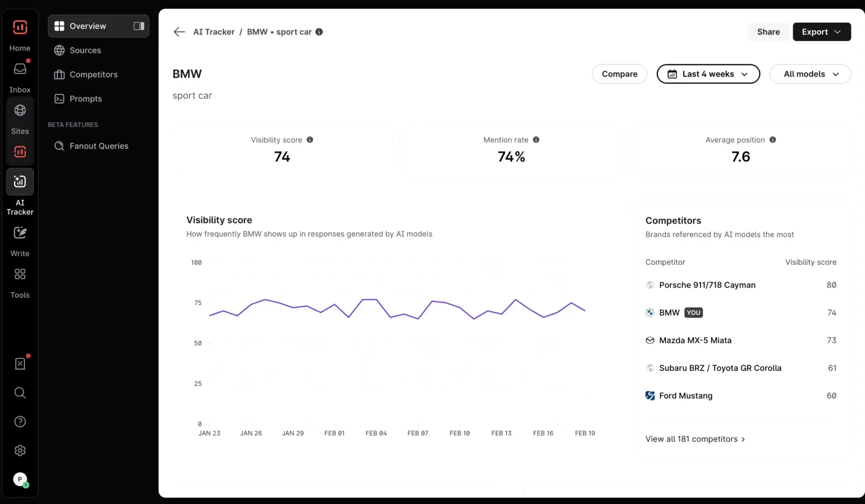Click the Average position info icon
865x504 pixels.
point(773,139)
